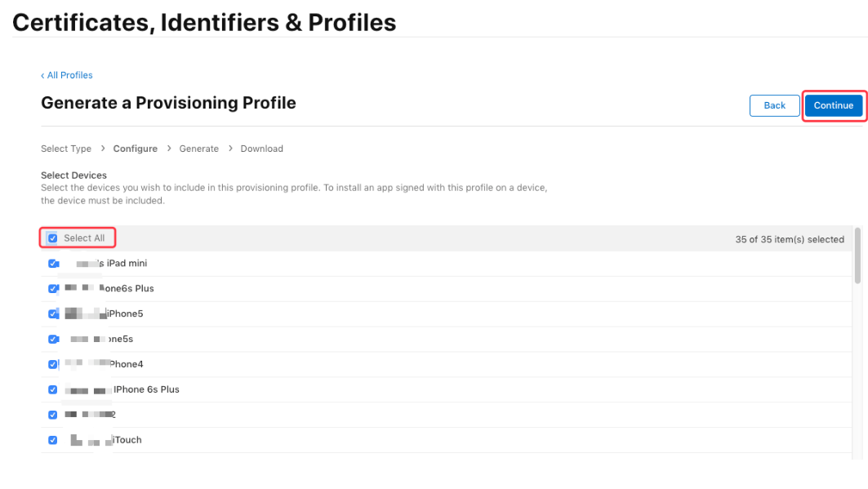Click the iTouch device row label
This screenshot has width=868, height=489.
click(x=127, y=440)
